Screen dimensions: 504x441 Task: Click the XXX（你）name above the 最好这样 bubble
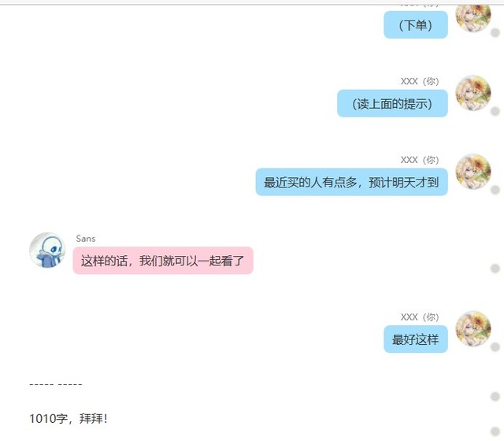(x=420, y=317)
